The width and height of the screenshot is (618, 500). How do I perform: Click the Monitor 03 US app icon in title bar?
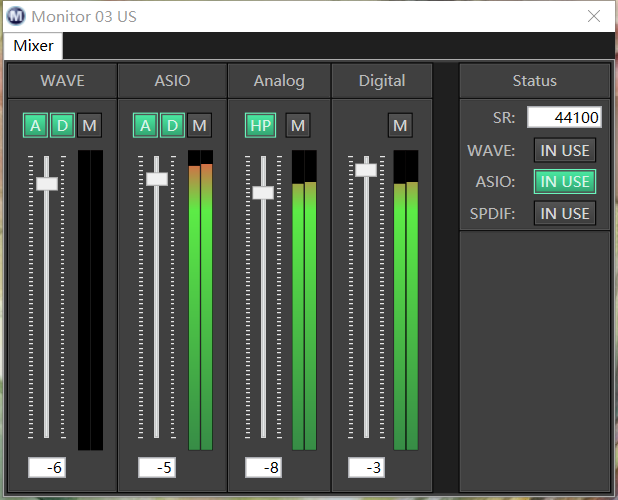point(16,16)
